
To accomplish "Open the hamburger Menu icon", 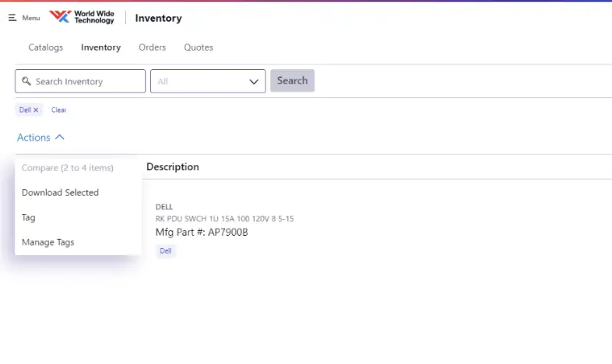I will tap(12, 18).
